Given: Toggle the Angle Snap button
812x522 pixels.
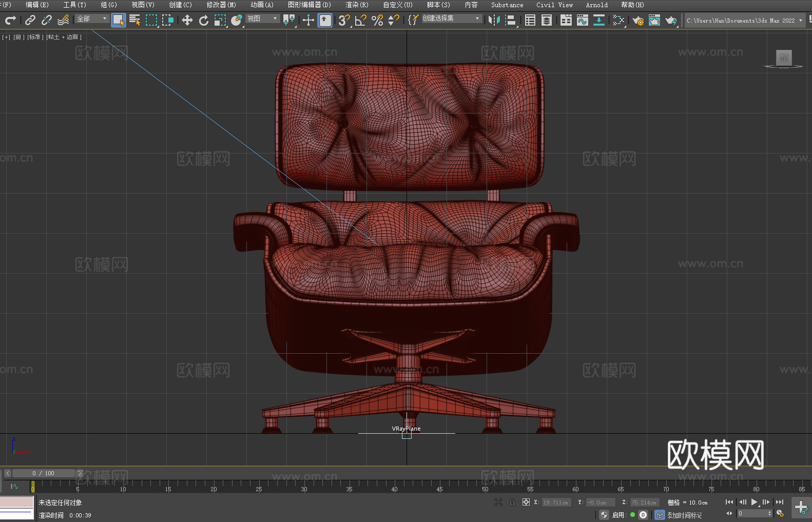Looking at the screenshot, I should 361,20.
